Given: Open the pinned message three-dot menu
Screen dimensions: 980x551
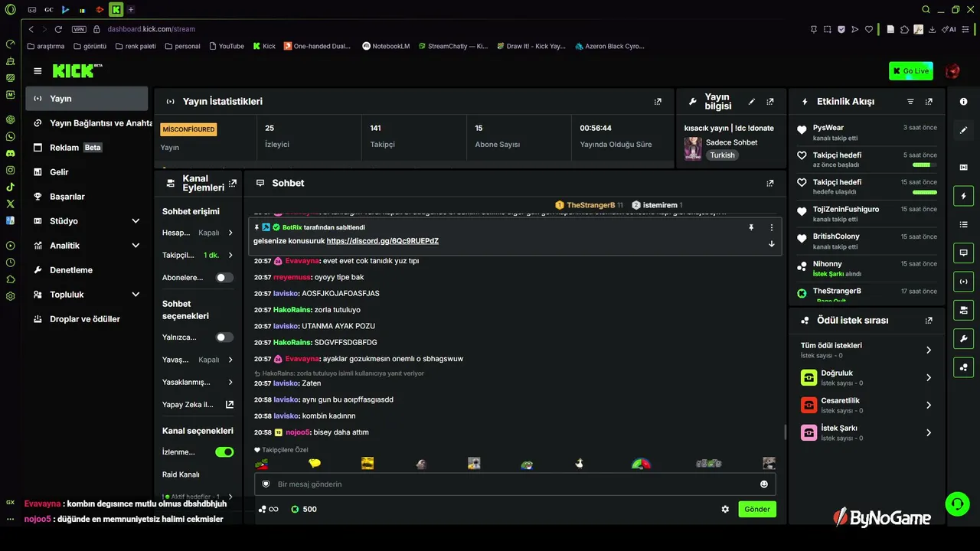Looking at the screenshot, I should [x=771, y=227].
